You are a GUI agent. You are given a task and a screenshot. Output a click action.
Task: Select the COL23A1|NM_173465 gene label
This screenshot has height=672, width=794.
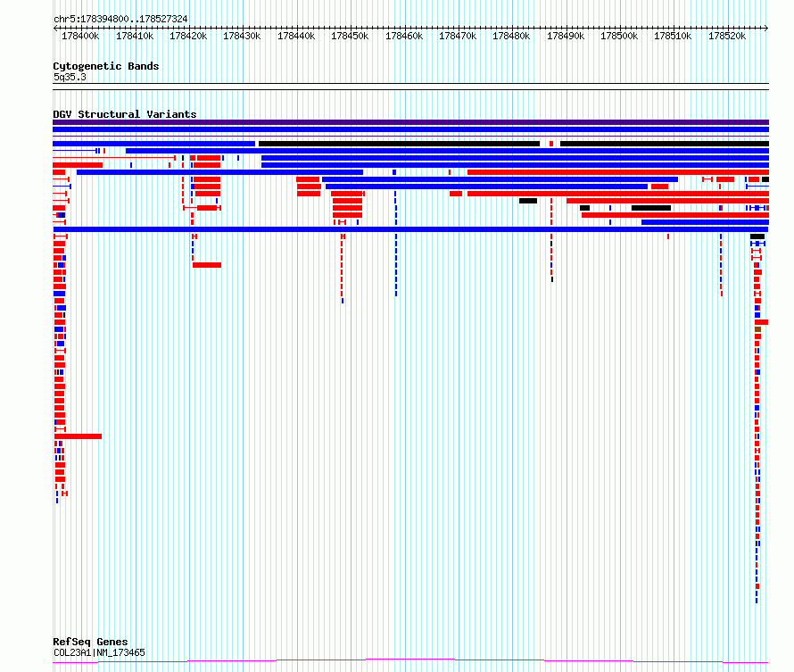99,652
